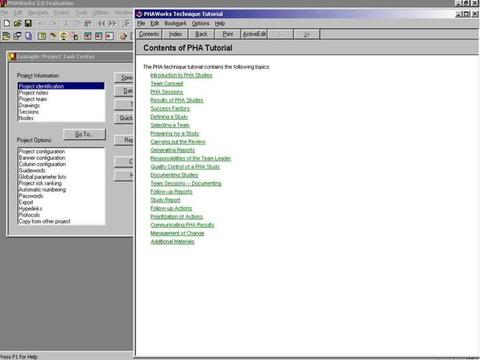Open the Bookmark menu in tutorial window

click(x=175, y=23)
